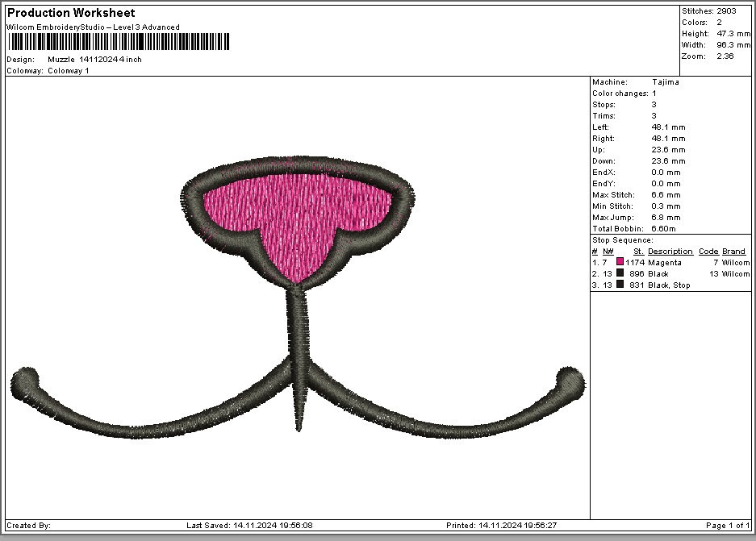Select the Production Worksheet title
Screen dimensions: 756x541
(71, 13)
